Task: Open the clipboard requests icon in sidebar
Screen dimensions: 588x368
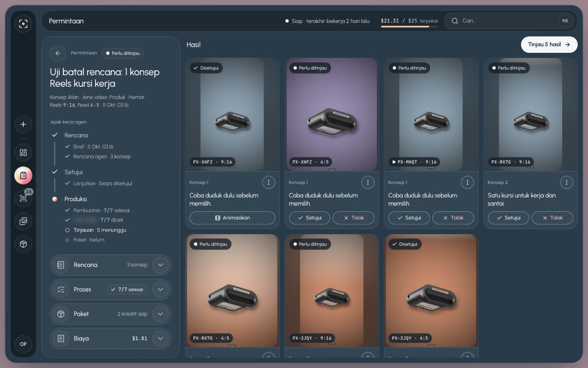Action: [x=23, y=175]
